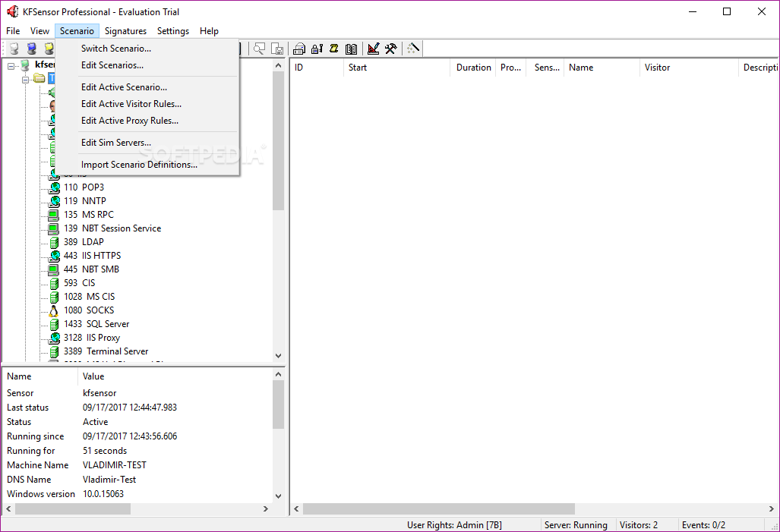The height and width of the screenshot is (532, 780).
Task: Select Edit Active Visitor Rules entry
Action: [147, 104]
